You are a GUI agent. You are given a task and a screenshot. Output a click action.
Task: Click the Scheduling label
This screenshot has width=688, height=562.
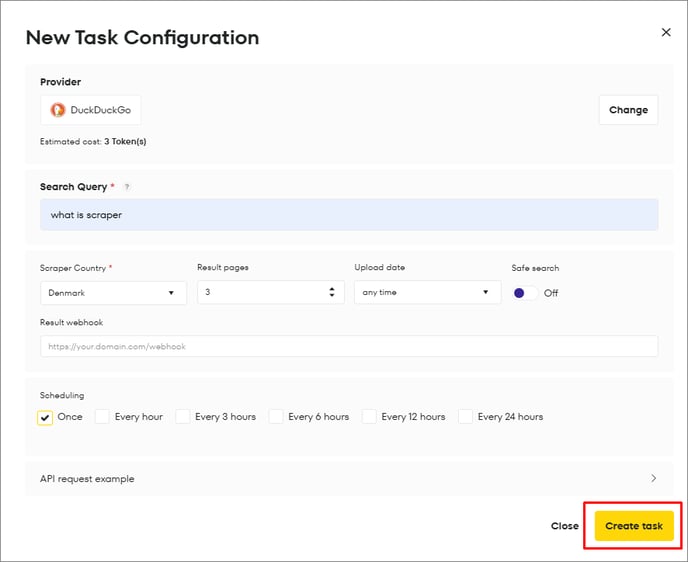tap(62, 395)
